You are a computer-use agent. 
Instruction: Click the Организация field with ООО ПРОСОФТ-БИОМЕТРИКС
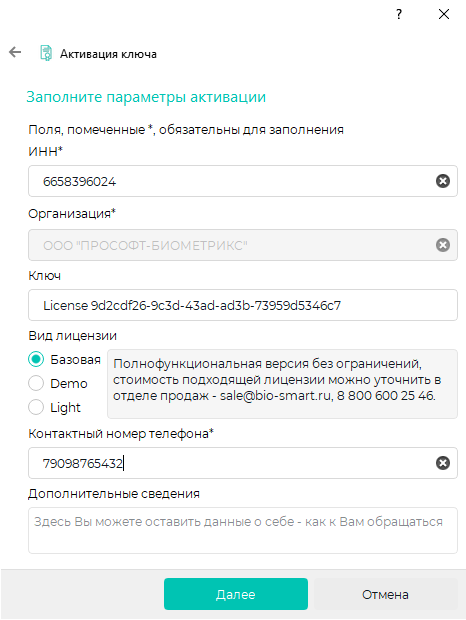click(x=243, y=245)
